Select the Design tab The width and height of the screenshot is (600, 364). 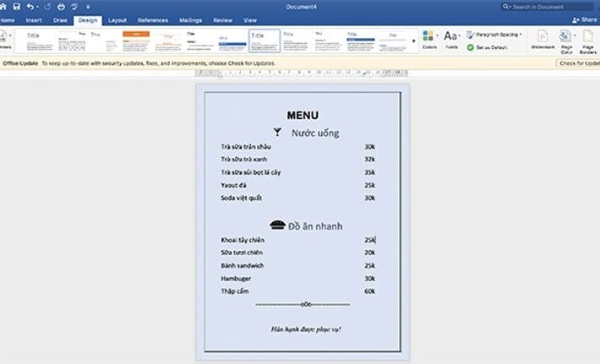[x=88, y=20]
